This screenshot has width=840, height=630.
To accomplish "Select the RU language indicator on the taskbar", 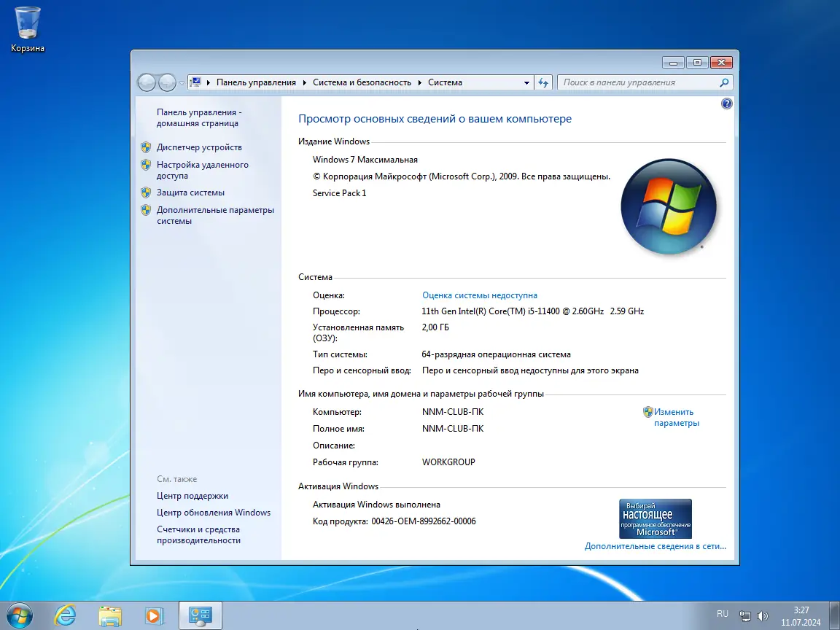I will coord(723,615).
